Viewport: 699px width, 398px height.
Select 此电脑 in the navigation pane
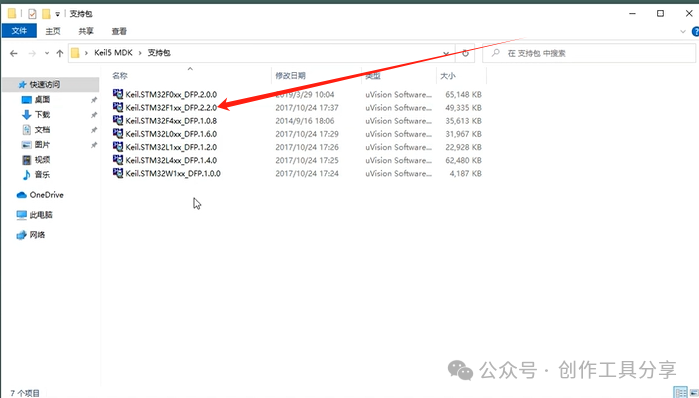point(41,215)
